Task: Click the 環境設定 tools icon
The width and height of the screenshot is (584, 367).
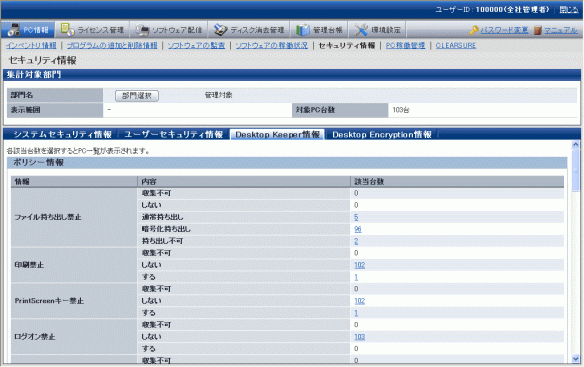Action: pos(361,30)
